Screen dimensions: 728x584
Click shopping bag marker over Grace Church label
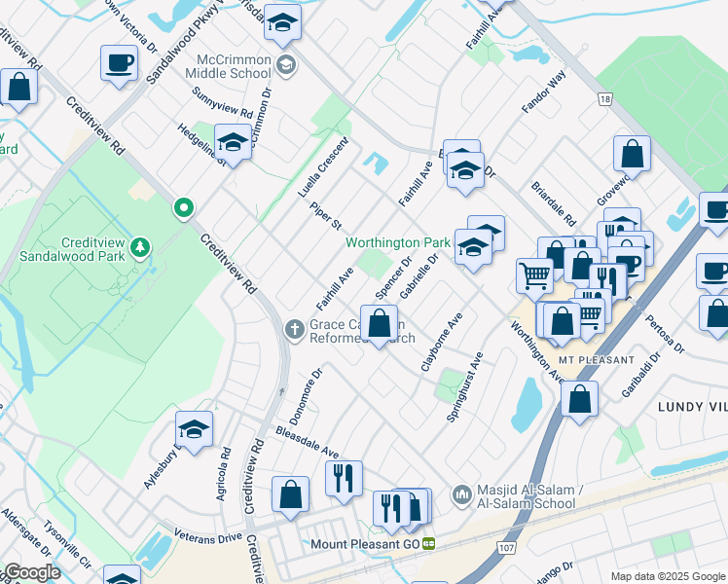(x=380, y=325)
